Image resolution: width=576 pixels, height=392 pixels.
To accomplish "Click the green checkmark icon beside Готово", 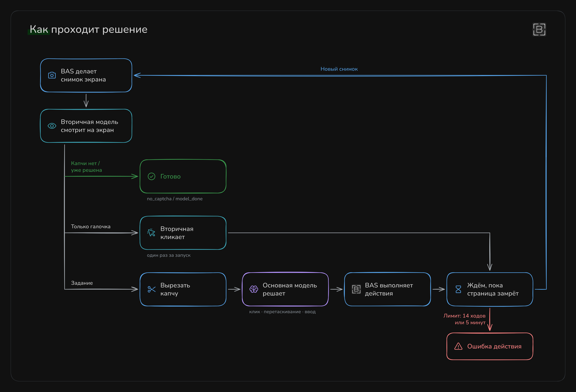I will click(151, 176).
